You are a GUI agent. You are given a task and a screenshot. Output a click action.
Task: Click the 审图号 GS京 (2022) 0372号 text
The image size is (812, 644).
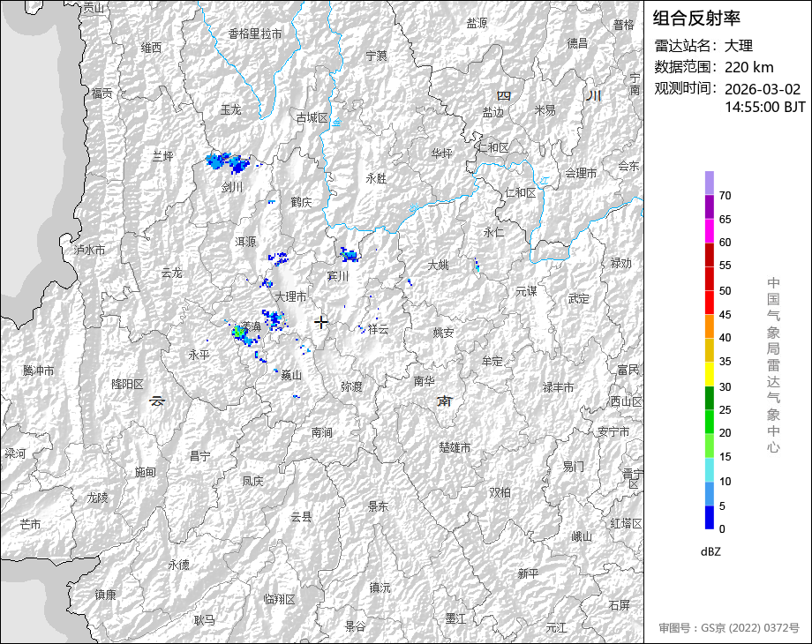pyautogui.click(x=729, y=628)
